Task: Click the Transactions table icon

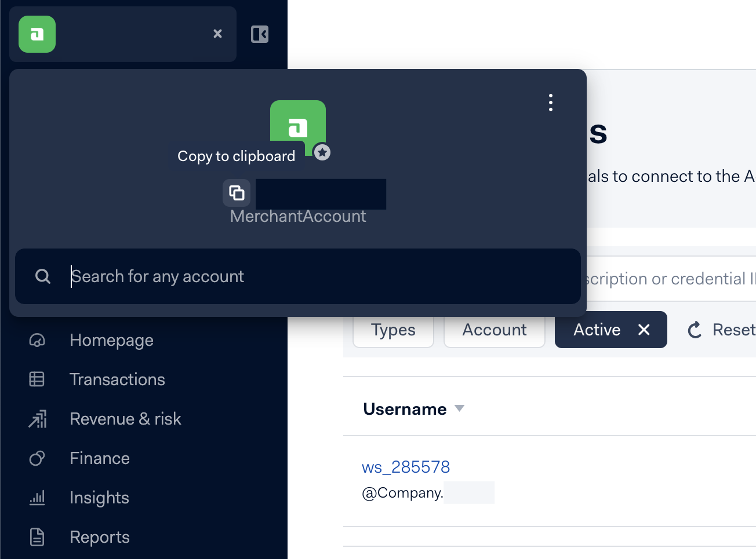Action: click(x=37, y=379)
